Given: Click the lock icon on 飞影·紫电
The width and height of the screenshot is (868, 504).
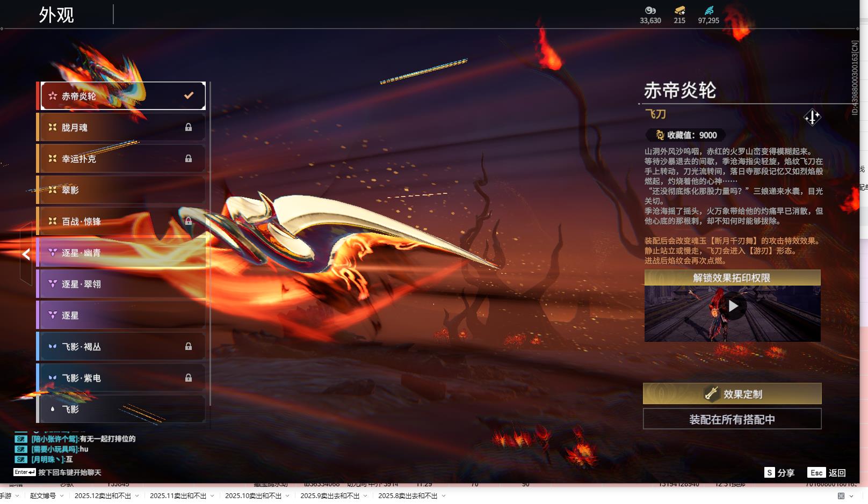Looking at the screenshot, I should click(x=189, y=378).
